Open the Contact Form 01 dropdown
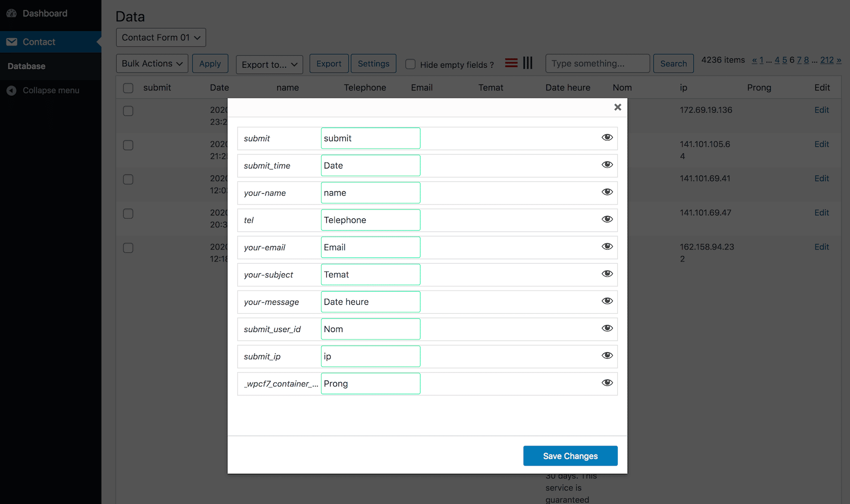The height and width of the screenshot is (504, 850). 160,37
